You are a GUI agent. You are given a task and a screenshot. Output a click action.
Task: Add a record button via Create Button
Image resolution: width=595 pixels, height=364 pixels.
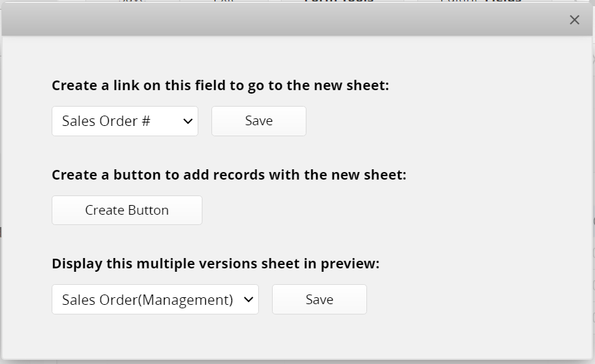pos(127,211)
